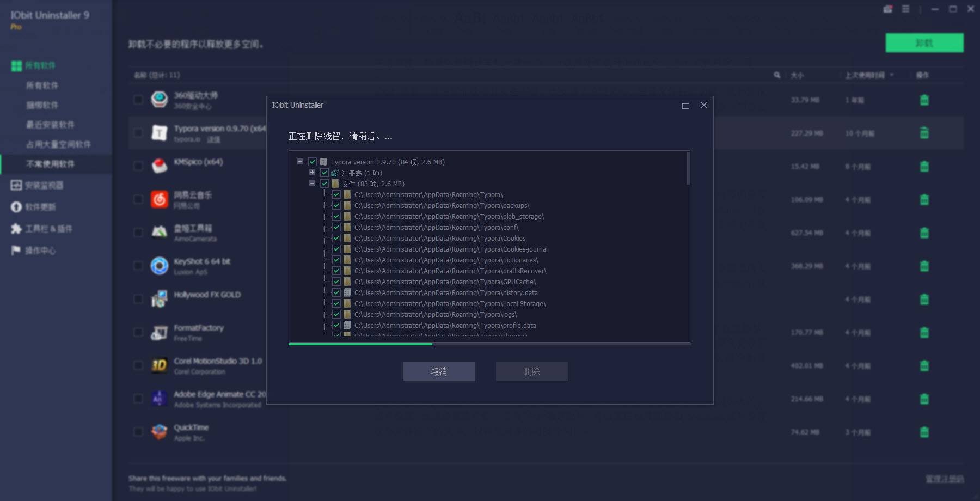
Task: Select 最近安装软件 in the sidebar
Action: pos(51,125)
